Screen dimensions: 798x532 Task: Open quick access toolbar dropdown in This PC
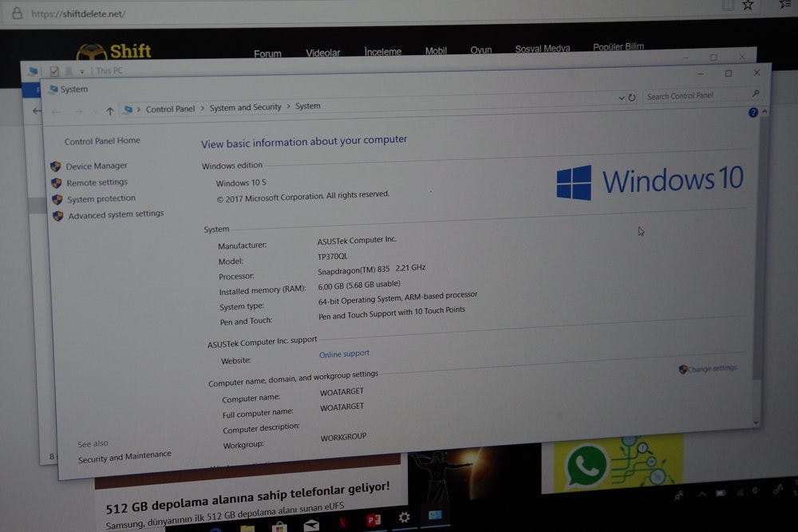pyautogui.click(x=81, y=72)
